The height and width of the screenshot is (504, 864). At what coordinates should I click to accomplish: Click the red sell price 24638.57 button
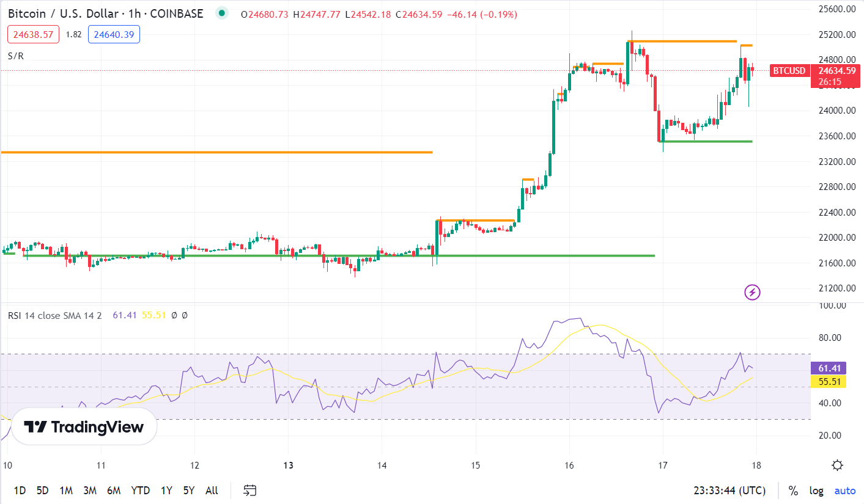(34, 35)
